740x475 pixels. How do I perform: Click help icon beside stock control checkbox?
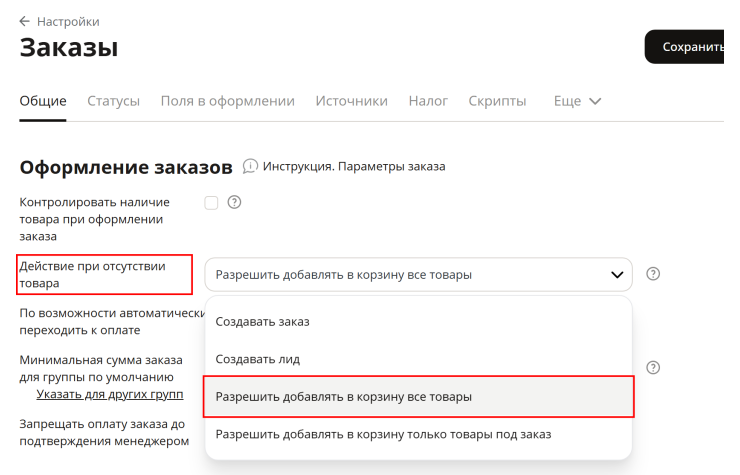point(234,202)
